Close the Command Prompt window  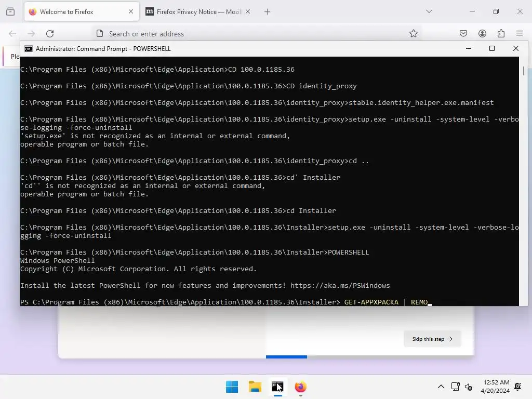(516, 49)
